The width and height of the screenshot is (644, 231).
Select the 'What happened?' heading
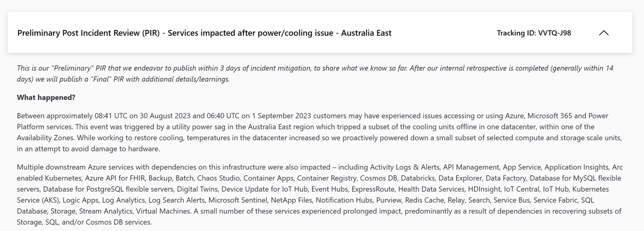[46, 97]
